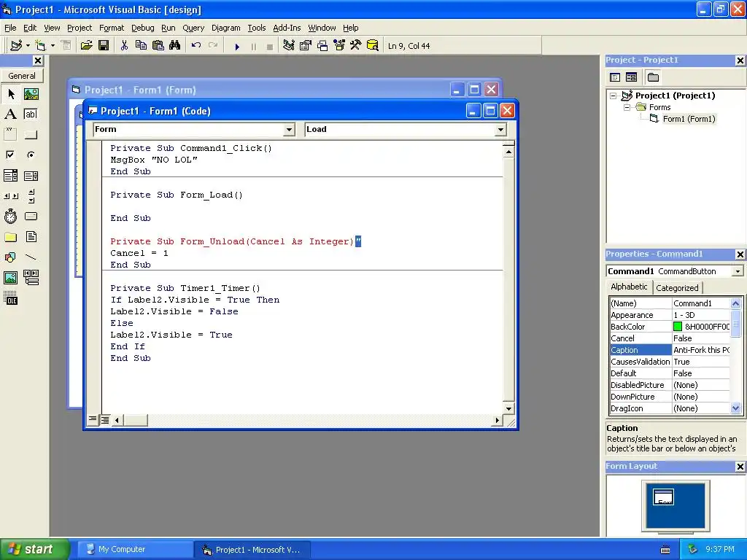This screenshot has height=560, width=747.
Task: Switch code window to Procedure View
Action: pos(93,419)
